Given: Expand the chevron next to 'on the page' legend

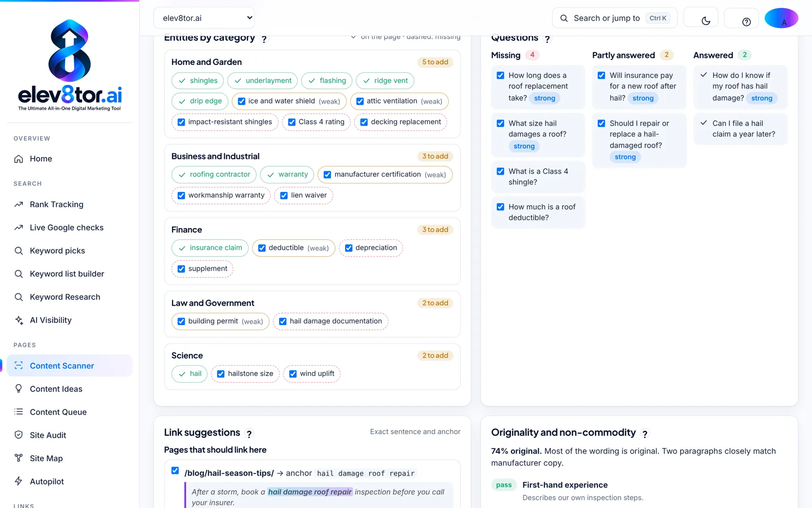Looking at the screenshot, I should 353,37.
